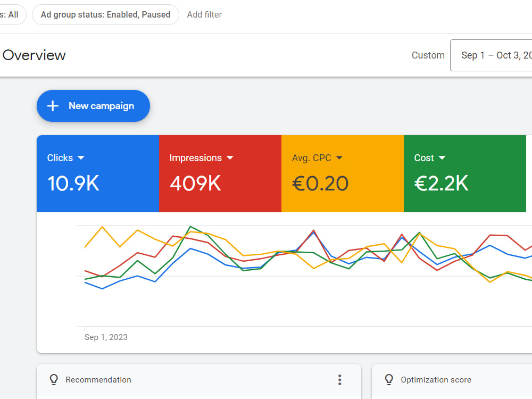Click the Overview page heading

point(34,55)
